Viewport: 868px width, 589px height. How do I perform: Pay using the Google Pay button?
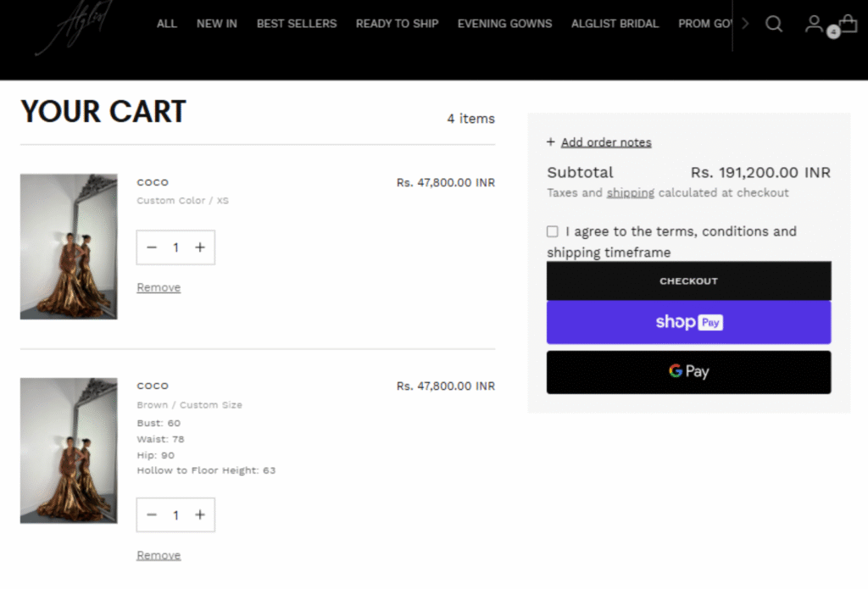tap(688, 372)
